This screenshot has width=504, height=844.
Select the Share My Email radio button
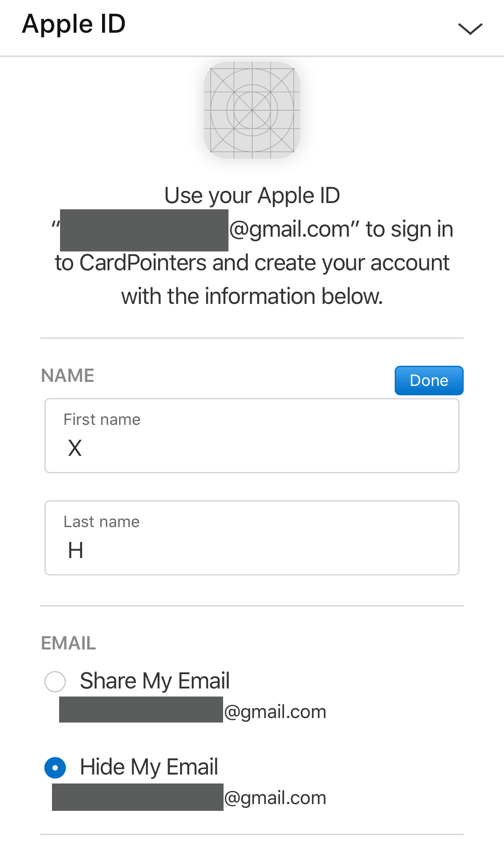[x=55, y=681]
